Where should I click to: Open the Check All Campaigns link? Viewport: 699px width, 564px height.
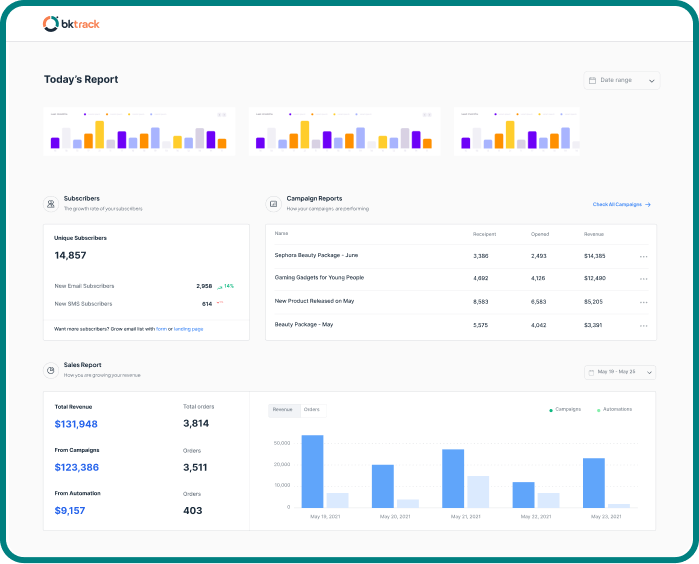621,204
